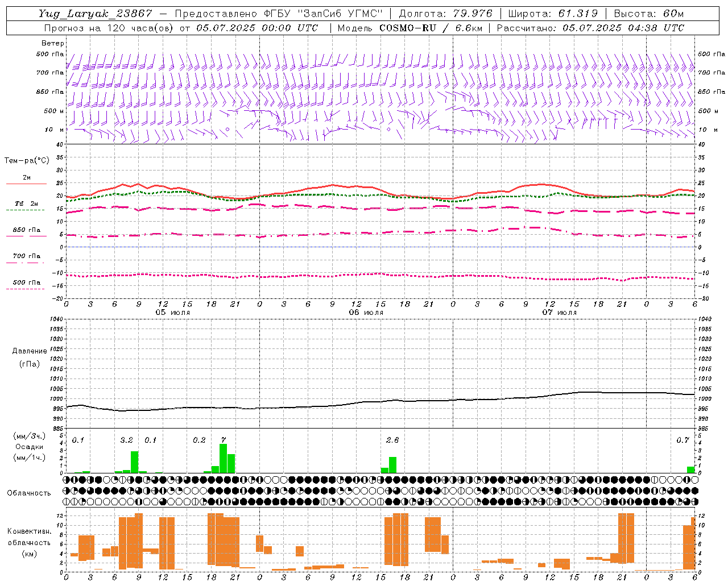Click the Высота: 60м value

tap(648, 14)
